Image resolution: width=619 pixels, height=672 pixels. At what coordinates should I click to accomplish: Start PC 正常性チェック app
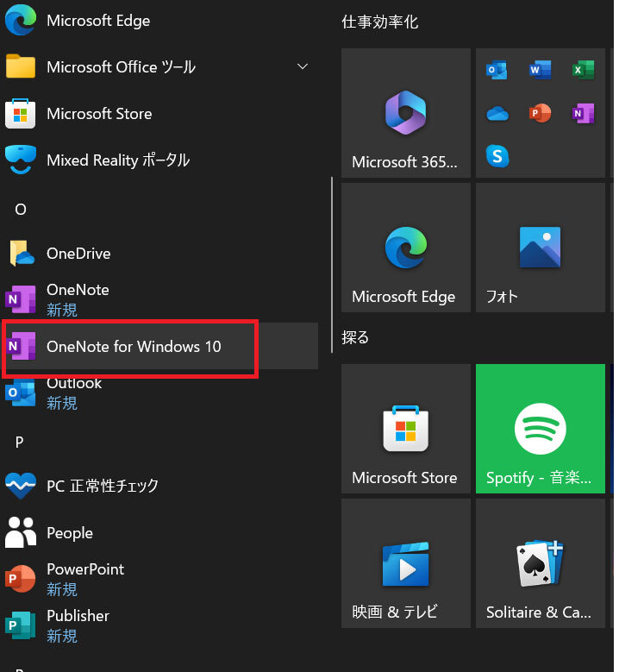tap(102, 487)
